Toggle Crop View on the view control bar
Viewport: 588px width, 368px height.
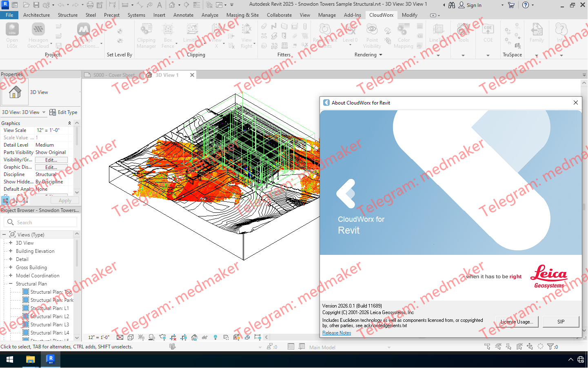(173, 337)
